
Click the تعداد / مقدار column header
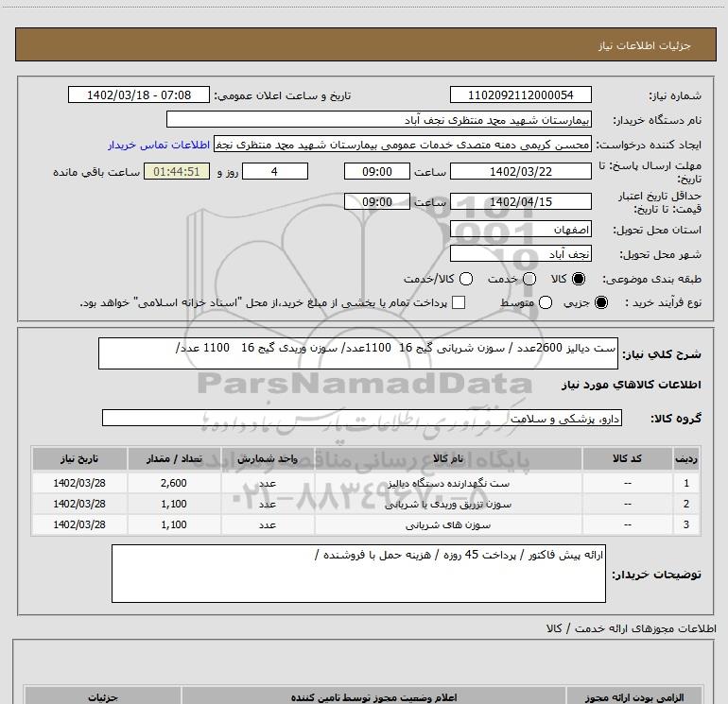click(174, 458)
